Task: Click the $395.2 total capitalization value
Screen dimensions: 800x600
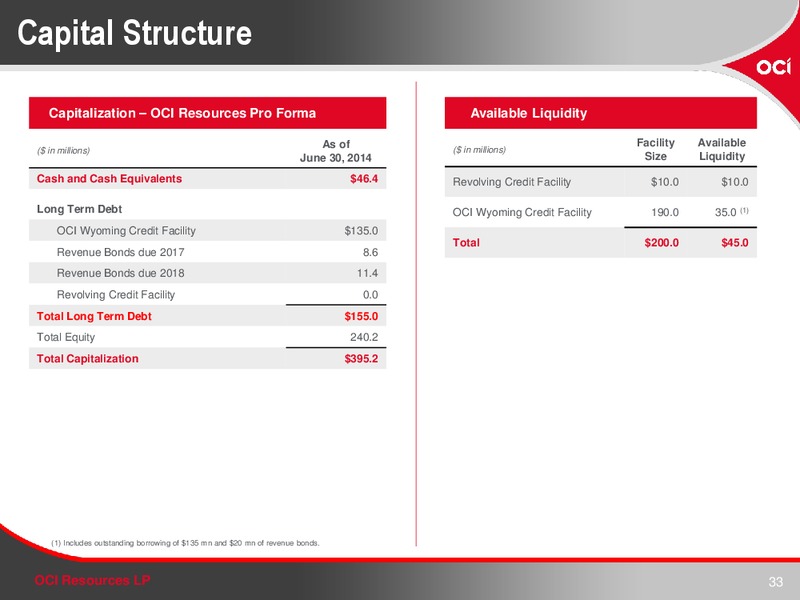Action: pyautogui.click(x=361, y=359)
